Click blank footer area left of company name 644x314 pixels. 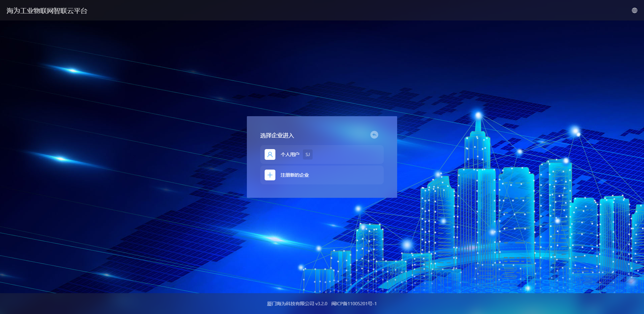click(x=168, y=304)
